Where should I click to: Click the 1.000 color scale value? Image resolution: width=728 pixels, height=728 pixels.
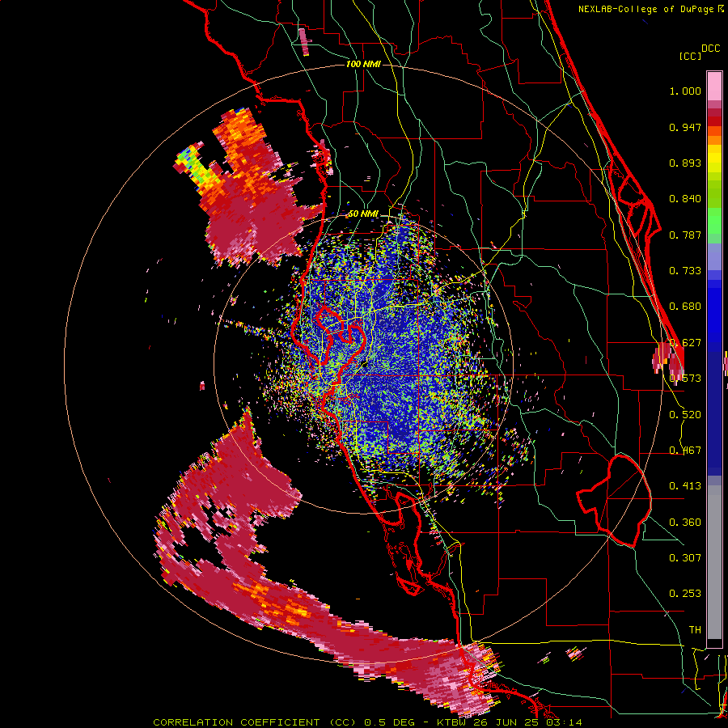pyautogui.click(x=685, y=91)
